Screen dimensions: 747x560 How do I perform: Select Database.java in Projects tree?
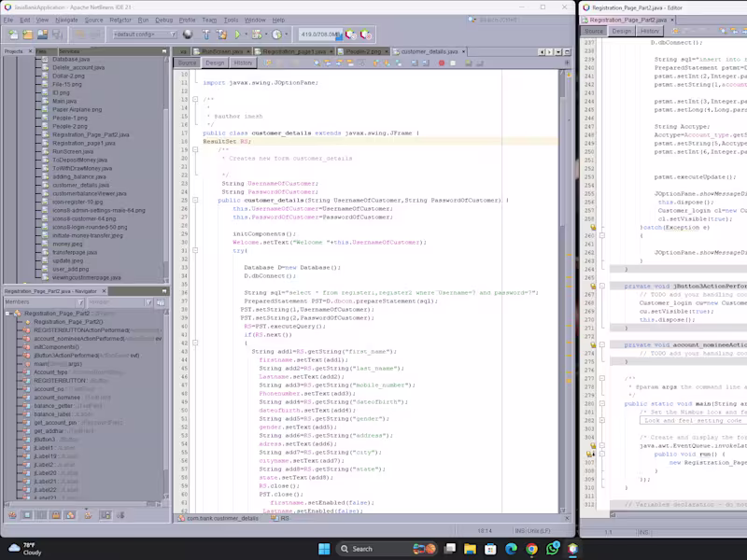(x=71, y=60)
